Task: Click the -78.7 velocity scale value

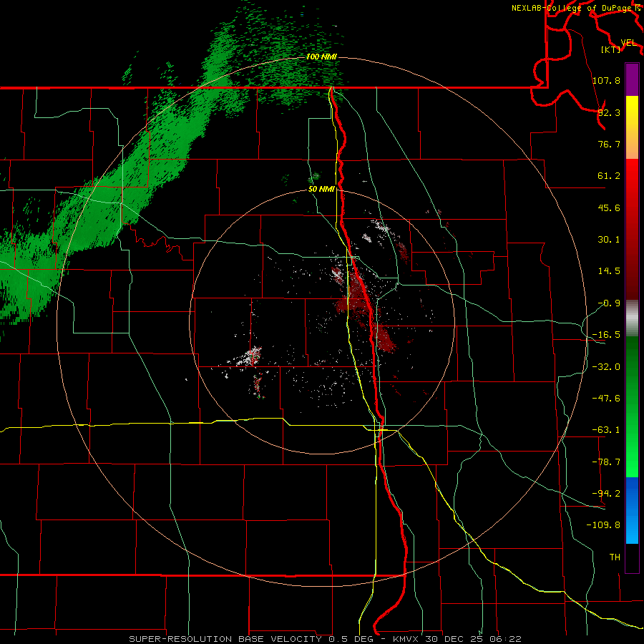Action: 606,462
